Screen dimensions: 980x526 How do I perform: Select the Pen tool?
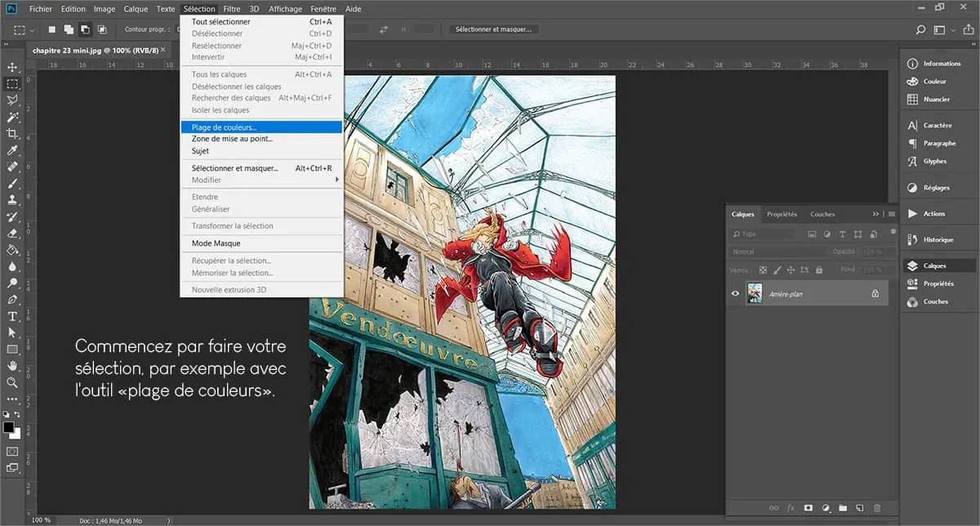[x=12, y=300]
